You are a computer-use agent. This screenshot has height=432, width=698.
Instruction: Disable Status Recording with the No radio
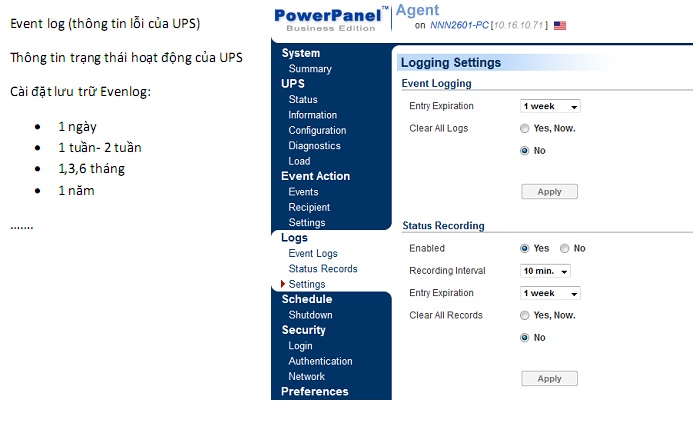565,249
